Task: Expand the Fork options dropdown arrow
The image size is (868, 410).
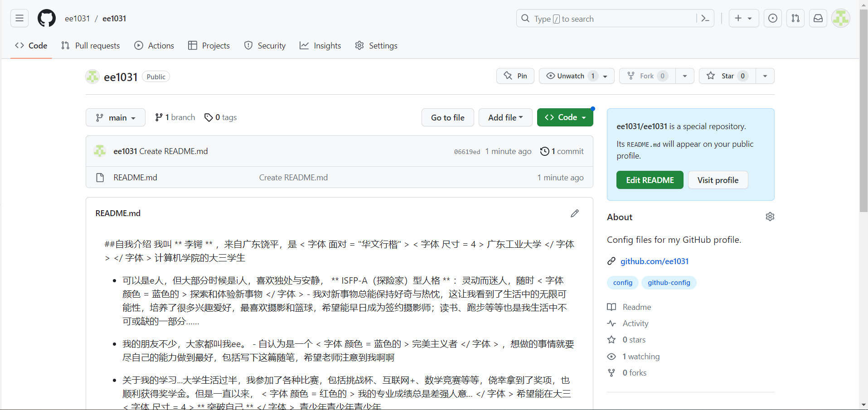Action: [x=685, y=76]
